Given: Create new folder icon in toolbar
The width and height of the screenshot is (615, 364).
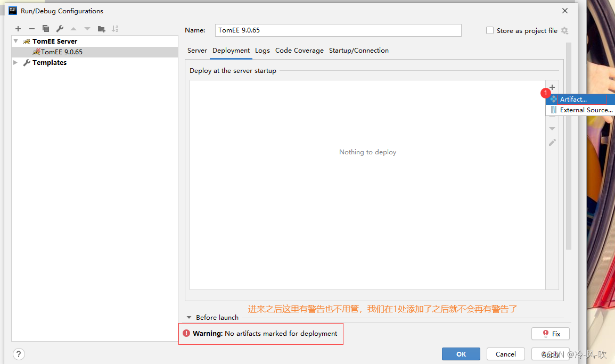Looking at the screenshot, I should click(101, 29).
